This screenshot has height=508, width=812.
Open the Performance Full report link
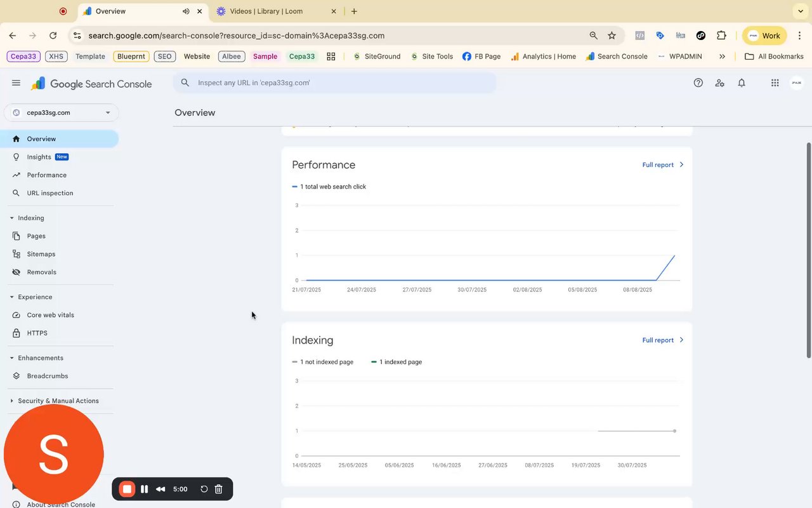pyautogui.click(x=662, y=164)
